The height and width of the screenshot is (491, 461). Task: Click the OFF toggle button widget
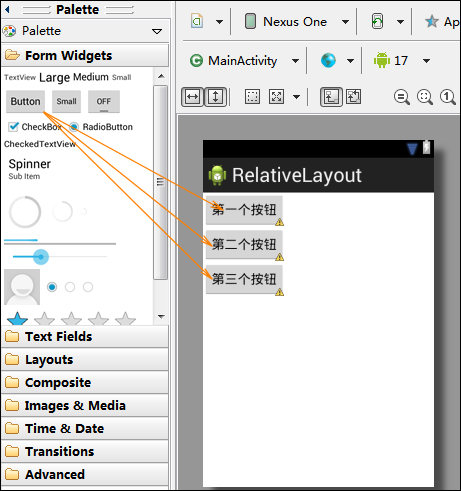(x=104, y=101)
